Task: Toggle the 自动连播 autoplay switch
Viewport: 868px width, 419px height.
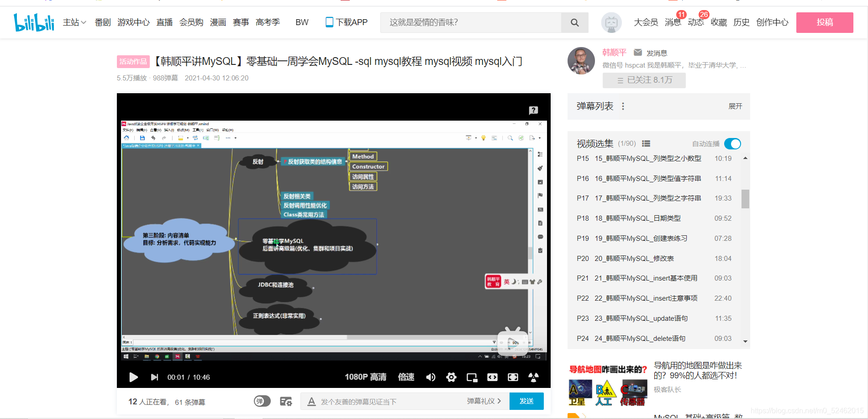Action: point(732,143)
